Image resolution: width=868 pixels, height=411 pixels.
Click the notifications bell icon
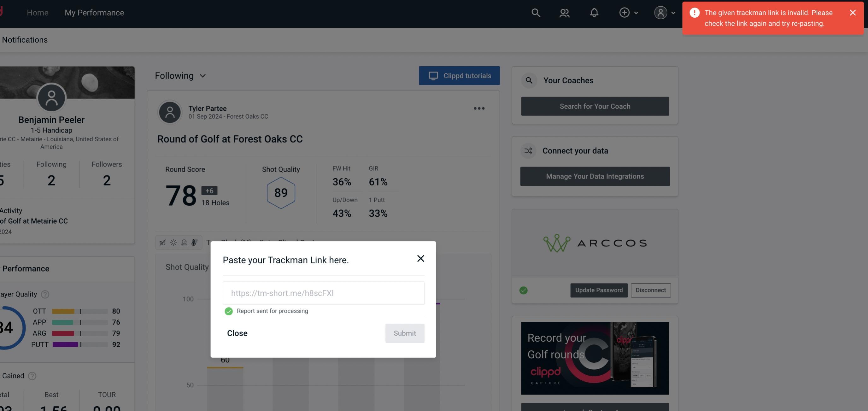[x=594, y=12]
